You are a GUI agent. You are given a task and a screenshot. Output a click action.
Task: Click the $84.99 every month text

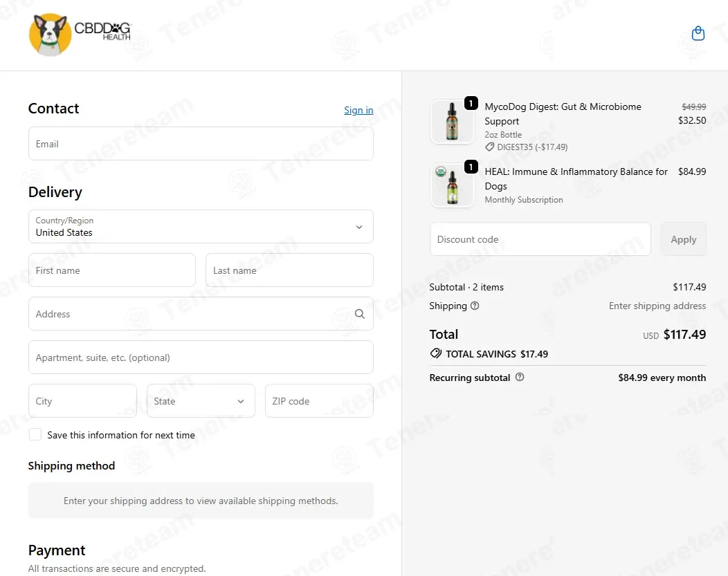click(662, 378)
